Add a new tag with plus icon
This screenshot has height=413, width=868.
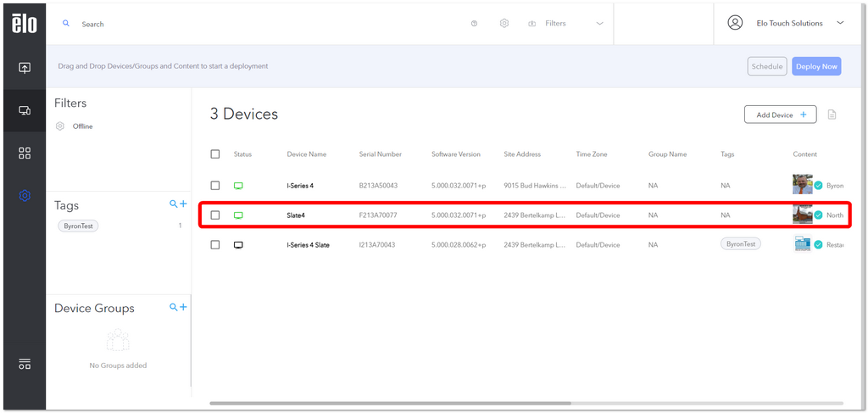(183, 204)
